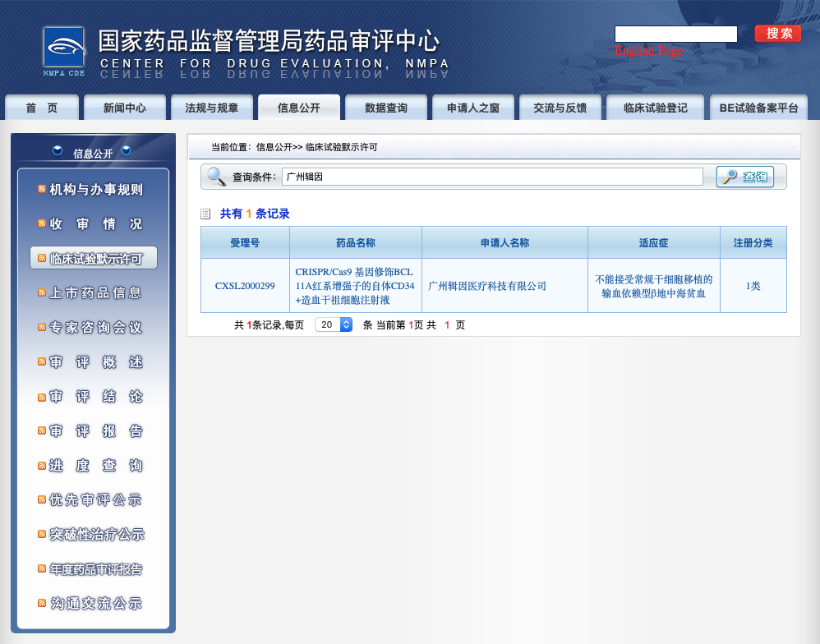Click the 适应症 column header
The height and width of the screenshot is (644, 820).
pyautogui.click(x=654, y=242)
